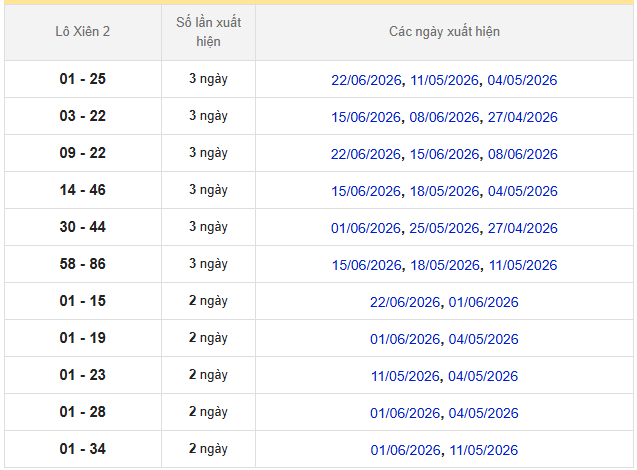The width and height of the screenshot is (637, 470).
Task: Follow the 15/06/2026 link in row 03 - 22
Action: (366, 117)
